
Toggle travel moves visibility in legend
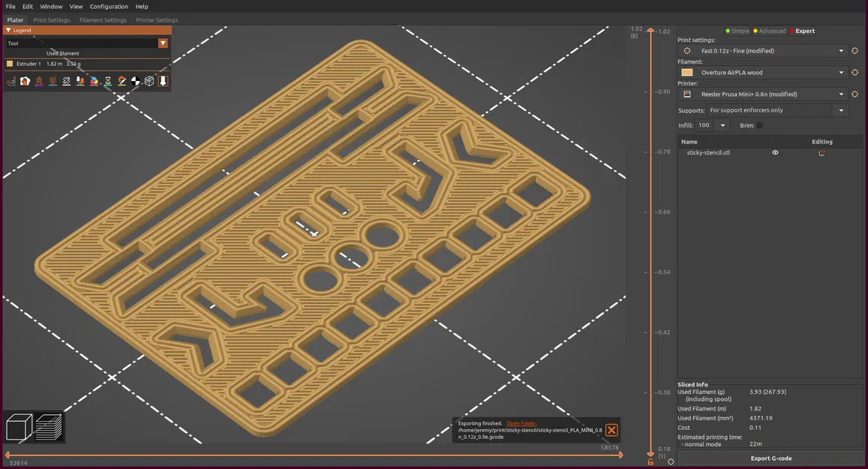[x=11, y=81]
